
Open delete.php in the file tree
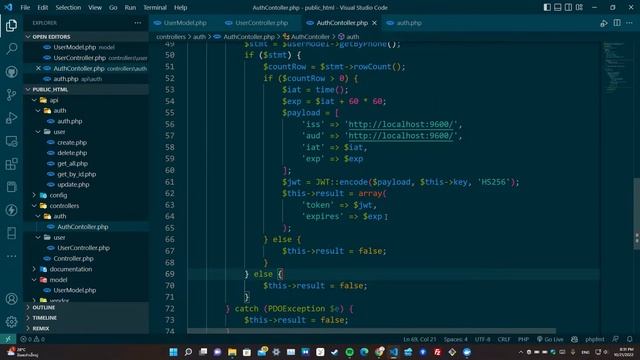(x=72, y=153)
